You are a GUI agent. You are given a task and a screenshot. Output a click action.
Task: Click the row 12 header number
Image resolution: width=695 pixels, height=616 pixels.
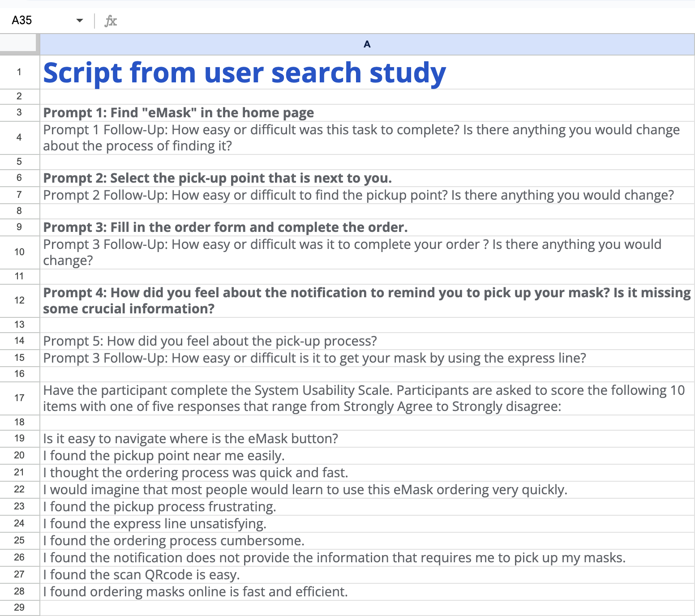tap(19, 300)
